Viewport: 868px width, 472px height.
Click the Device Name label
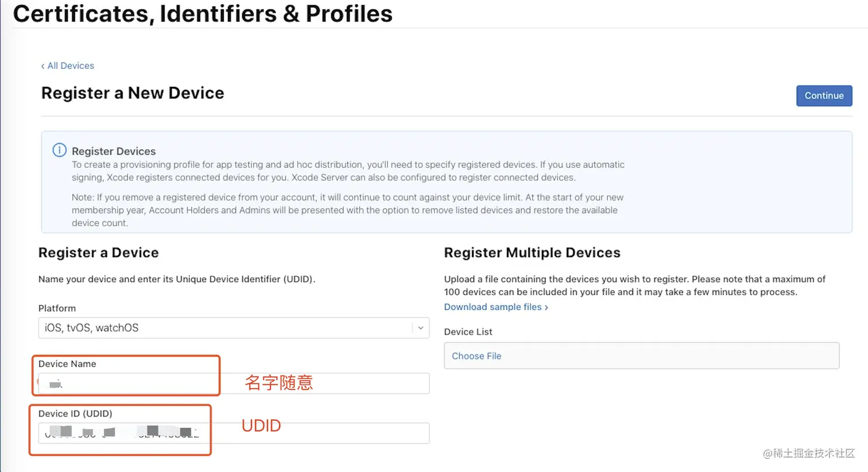point(67,364)
